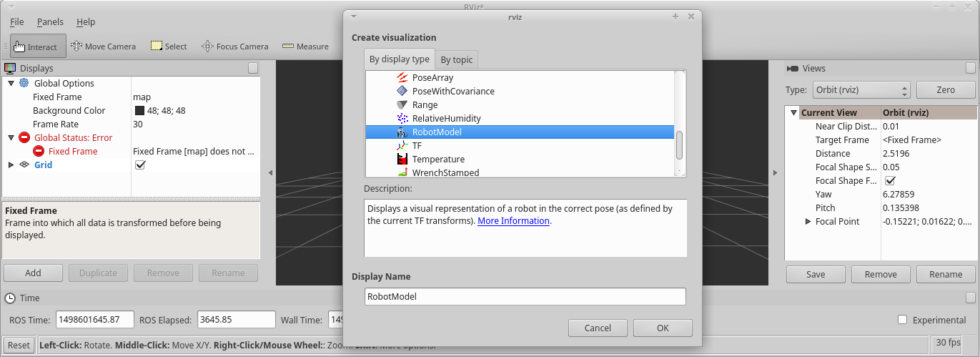The height and width of the screenshot is (357, 980).
Task: Click the Range cone icon
Action: (402, 104)
